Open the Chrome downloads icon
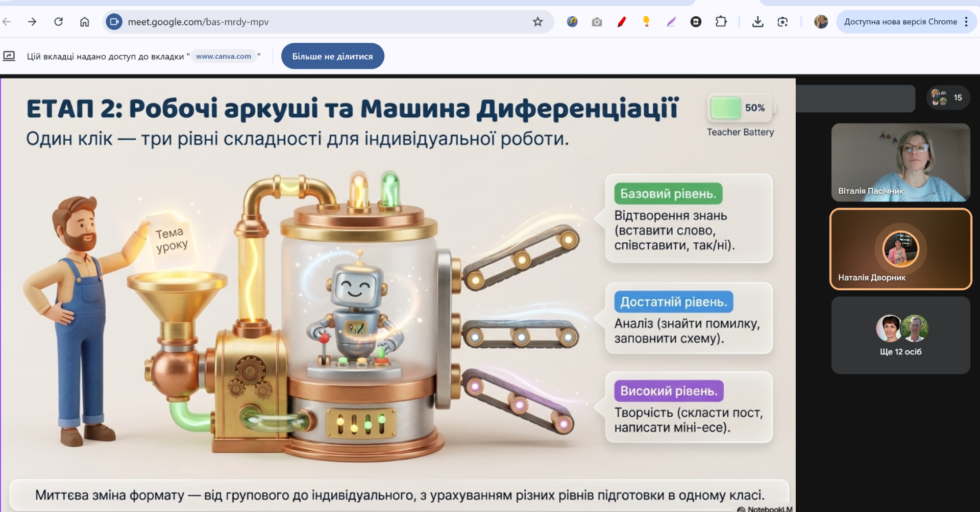 (x=757, y=21)
